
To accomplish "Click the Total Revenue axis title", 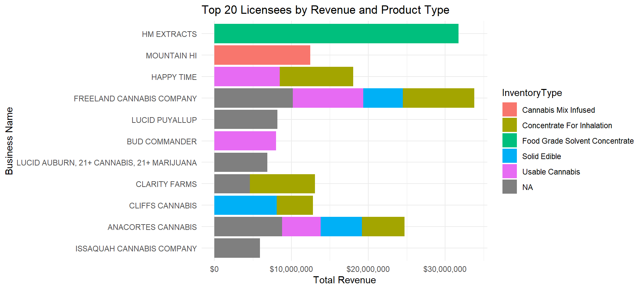I will [344, 280].
